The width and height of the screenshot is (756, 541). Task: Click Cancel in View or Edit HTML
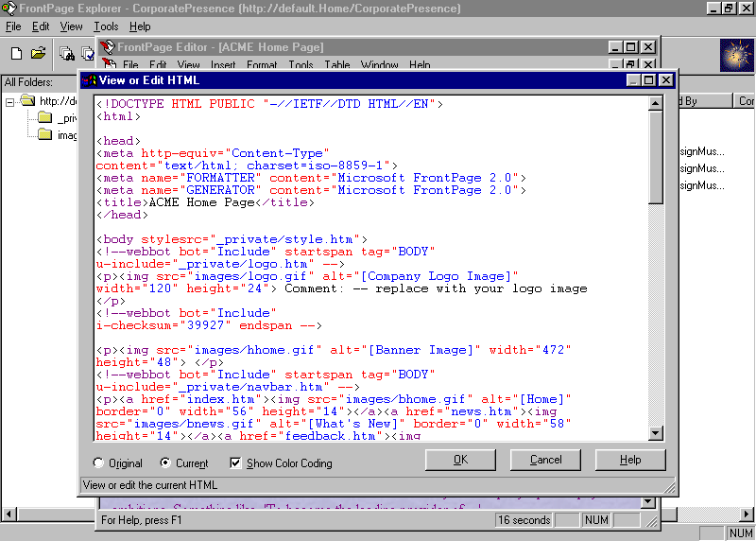546,460
